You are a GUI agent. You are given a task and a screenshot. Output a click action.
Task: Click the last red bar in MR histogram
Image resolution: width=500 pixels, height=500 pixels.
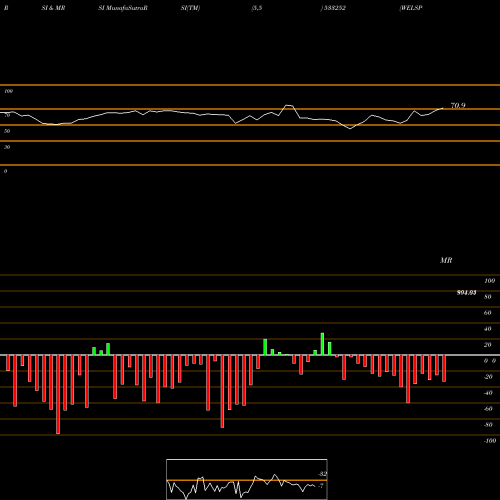tap(444, 368)
